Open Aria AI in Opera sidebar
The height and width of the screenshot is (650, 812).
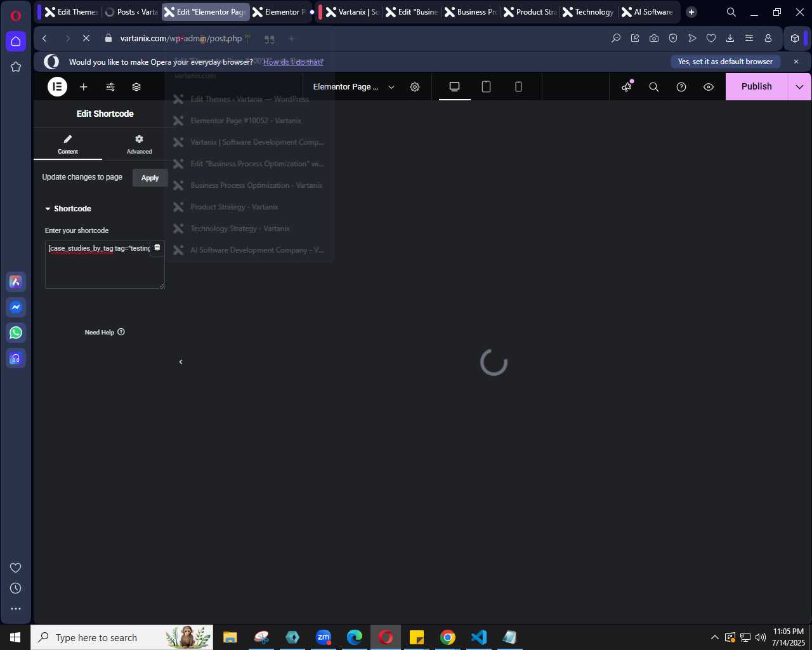tap(16, 282)
